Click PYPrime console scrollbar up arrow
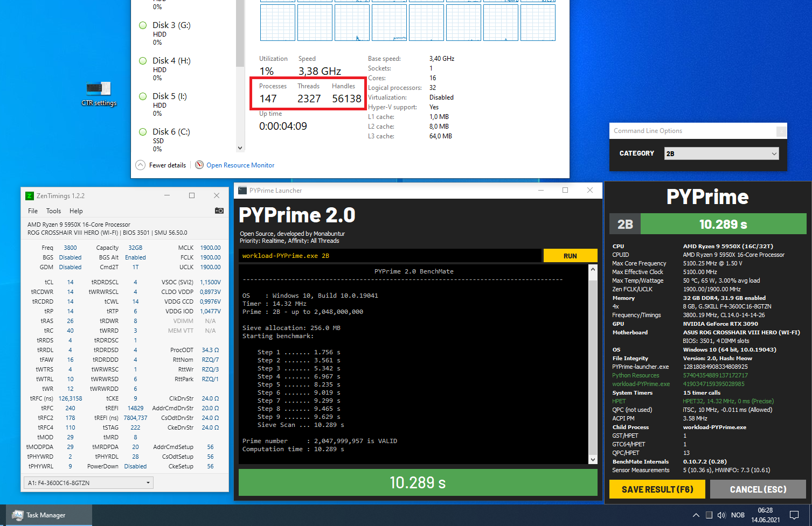Image resolution: width=812 pixels, height=526 pixels. 593,269
